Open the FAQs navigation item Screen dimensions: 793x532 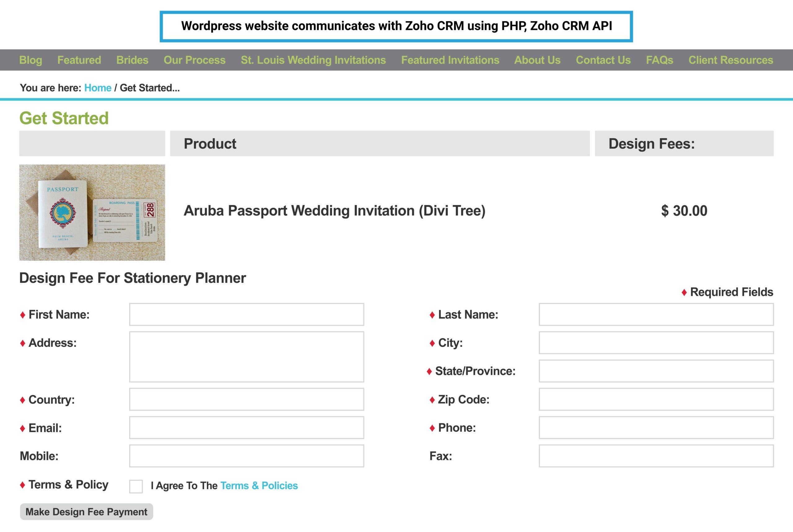coord(659,60)
